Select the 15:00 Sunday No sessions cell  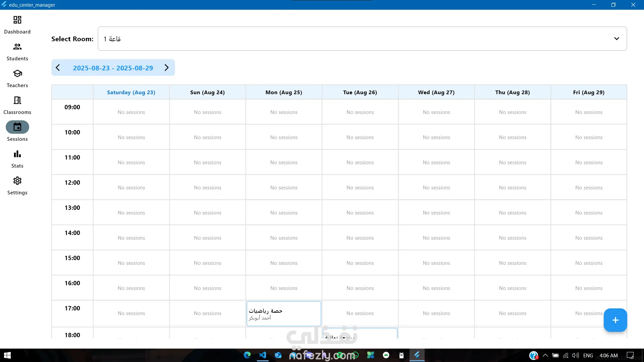point(207,263)
